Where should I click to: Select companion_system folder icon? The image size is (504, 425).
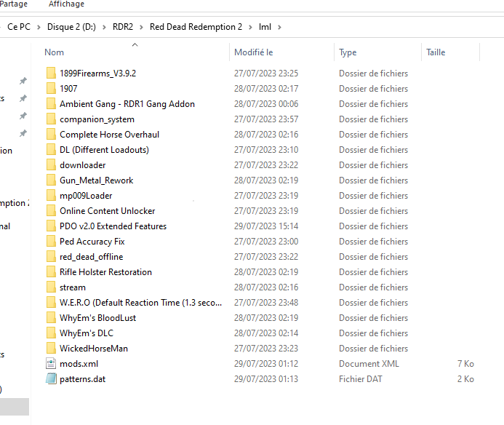click(x=51, y=119)
